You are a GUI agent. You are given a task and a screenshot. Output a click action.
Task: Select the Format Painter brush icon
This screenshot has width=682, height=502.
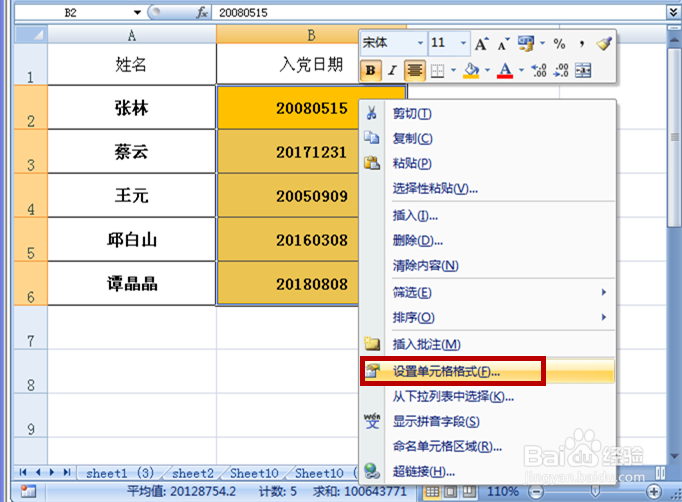click(604, 44)
